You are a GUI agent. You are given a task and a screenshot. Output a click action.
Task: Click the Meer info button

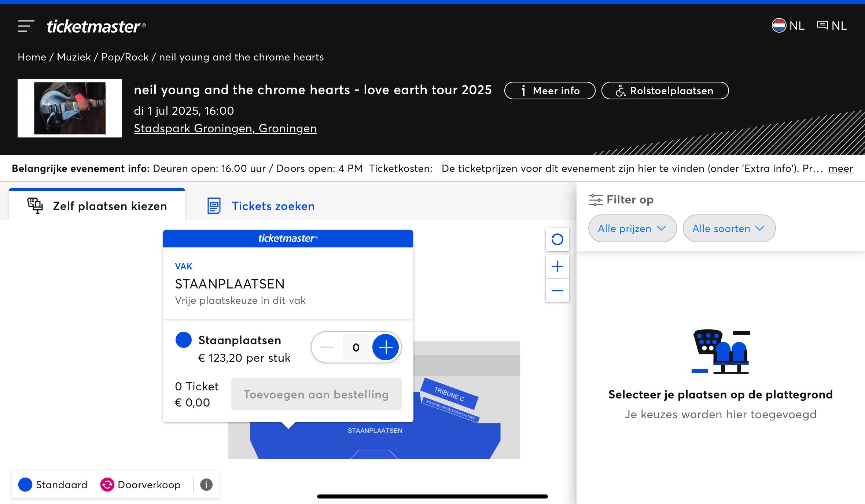[x=549, y=91]
